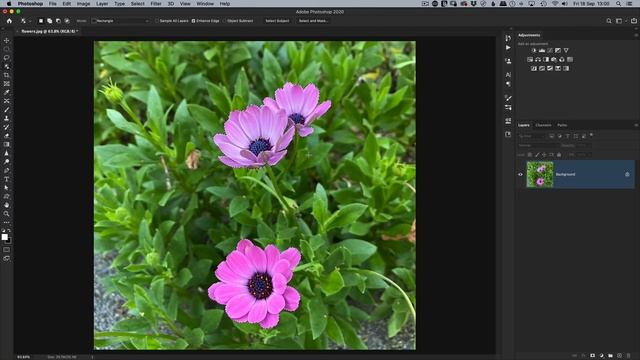
Task: Expand tool preset picker arrow
Action: pyautogui.click(x=30, y=21)
